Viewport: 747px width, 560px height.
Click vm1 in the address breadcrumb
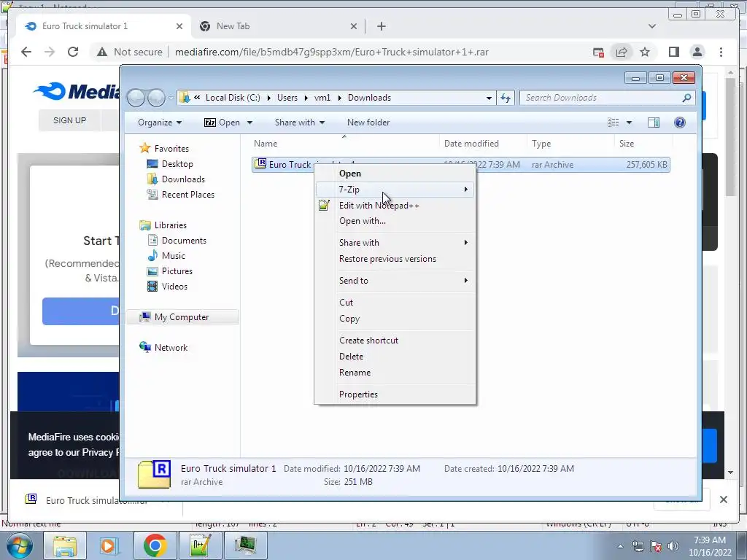click(322, 98)
